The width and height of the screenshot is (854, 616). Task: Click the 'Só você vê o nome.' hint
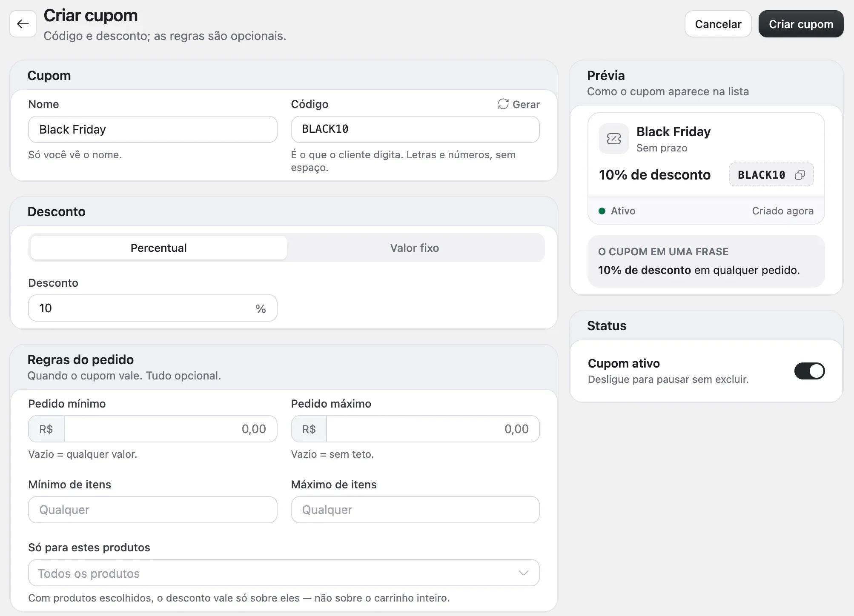75,155
